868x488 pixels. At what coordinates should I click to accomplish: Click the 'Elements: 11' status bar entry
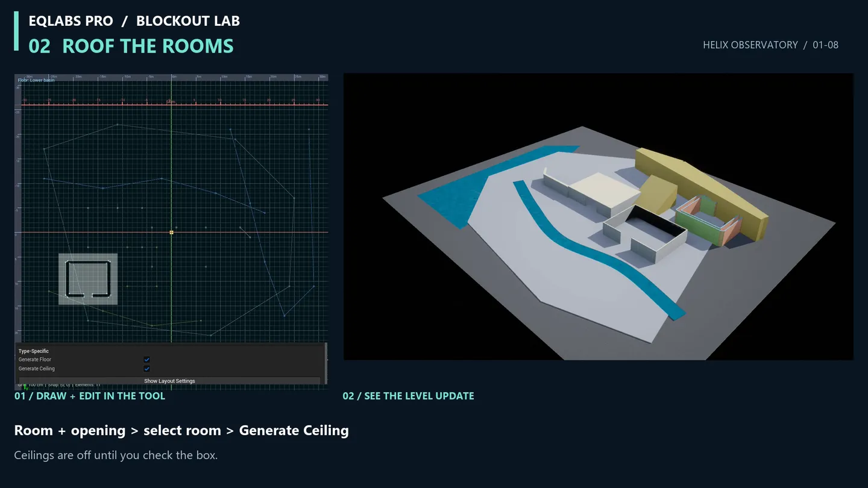pos(88,385)
